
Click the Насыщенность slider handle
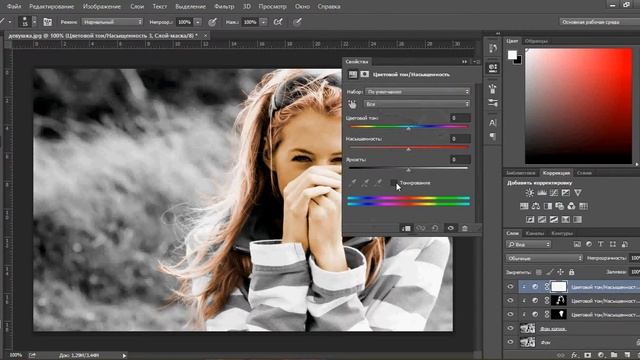[408, 149]
